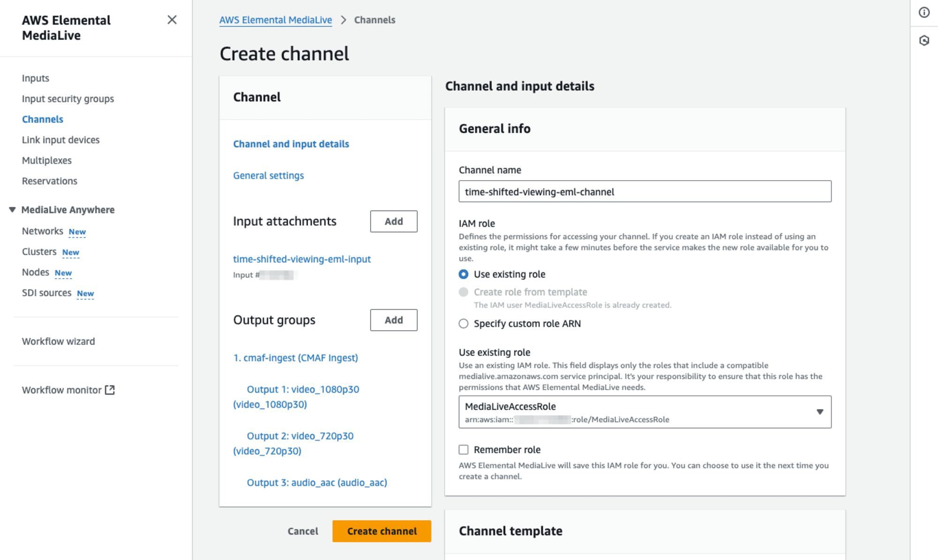This screenshot has width=938, height=560.
Task: Click the General info heading
Action: (495, 129)
